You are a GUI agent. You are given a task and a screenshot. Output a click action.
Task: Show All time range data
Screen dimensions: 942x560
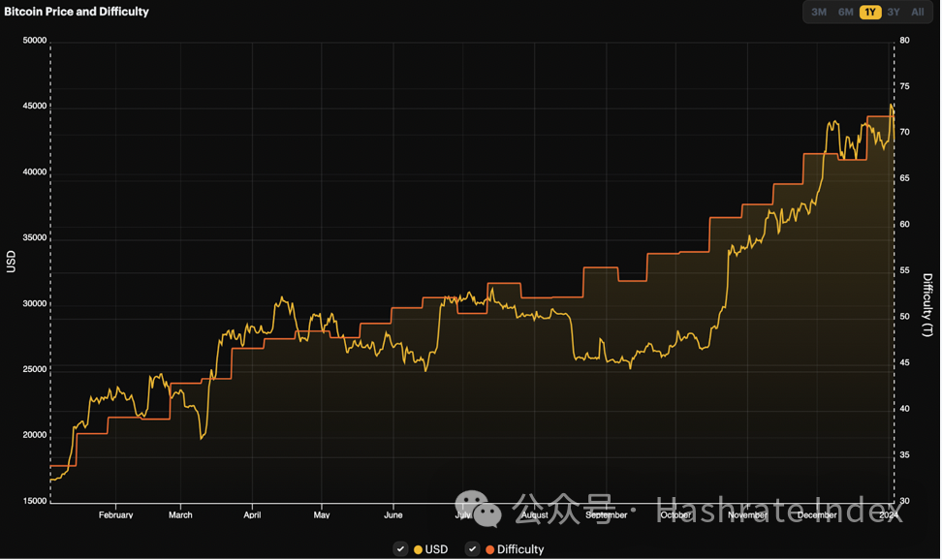coord(918,13)
